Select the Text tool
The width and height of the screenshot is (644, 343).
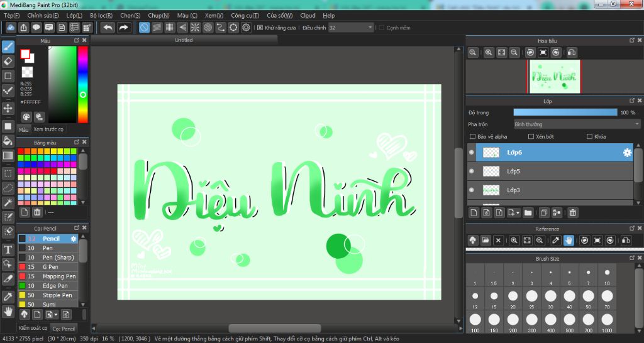(8, 249)
